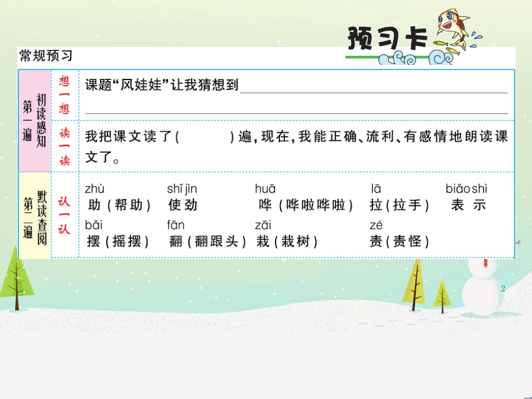Click the pinyin lā
Viewport: 532px width, 399px height.
click(376, 189)
